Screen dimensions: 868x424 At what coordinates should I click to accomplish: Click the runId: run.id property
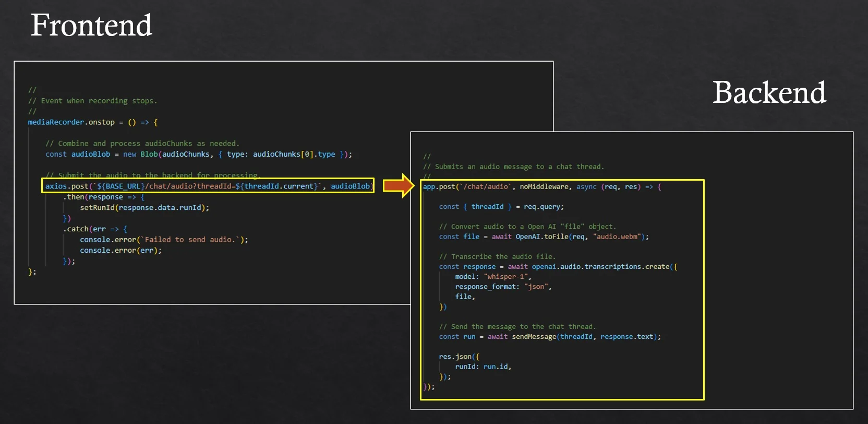coord(483,367)
